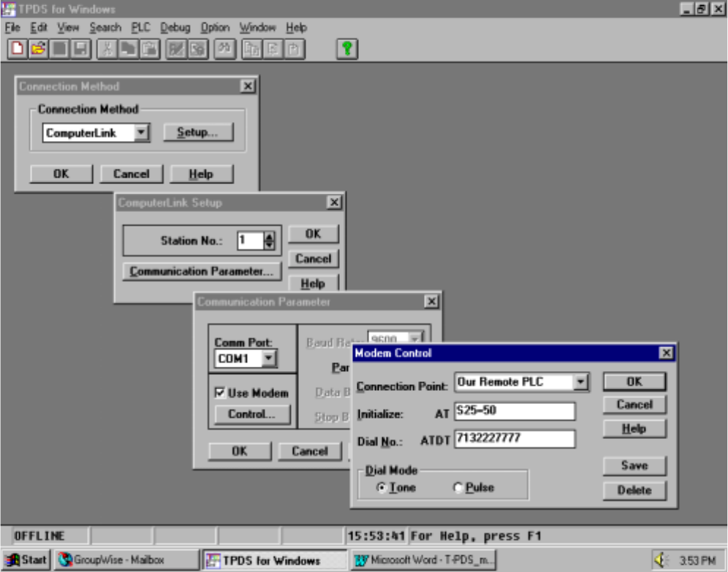Open the Connection Point dropdown
Image resolution: width=728 pixels, height=572 pixels.
[581, 382]
